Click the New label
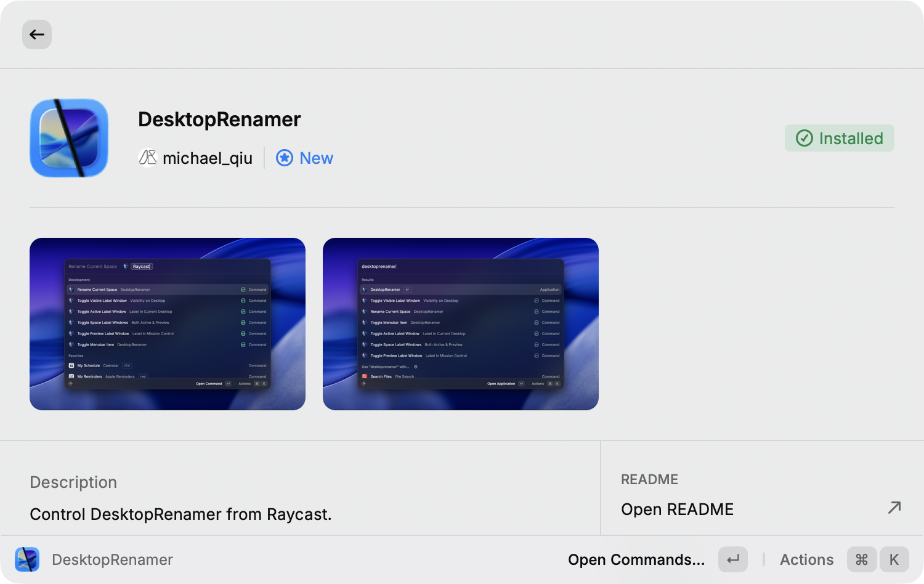Screen dimensions: 924x584 click(x=317, y=158)
